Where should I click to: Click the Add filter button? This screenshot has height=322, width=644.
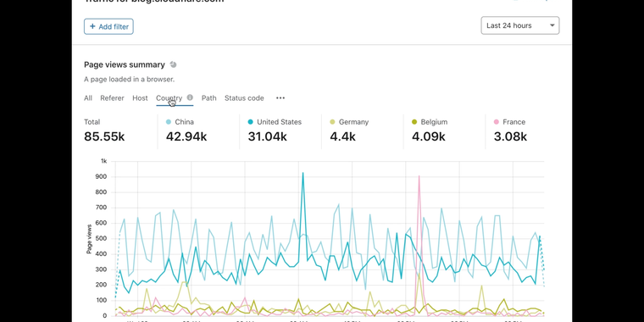click(x=108, y=26)
